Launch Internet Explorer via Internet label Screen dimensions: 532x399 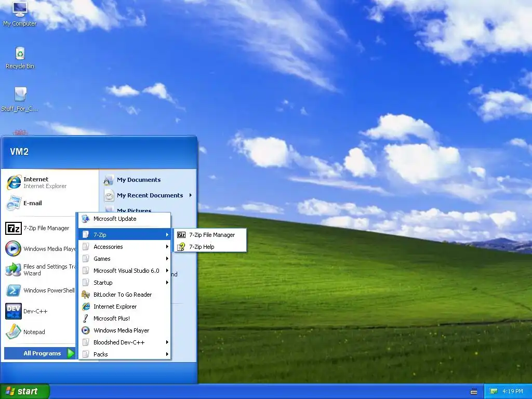(x=36, y=179)
